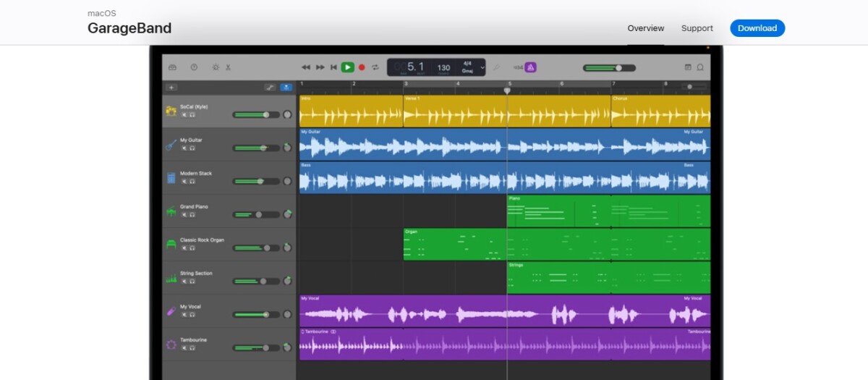The image size is (868, 380).
Task: Select the purple Tambourine loop region
Action: 505,344
